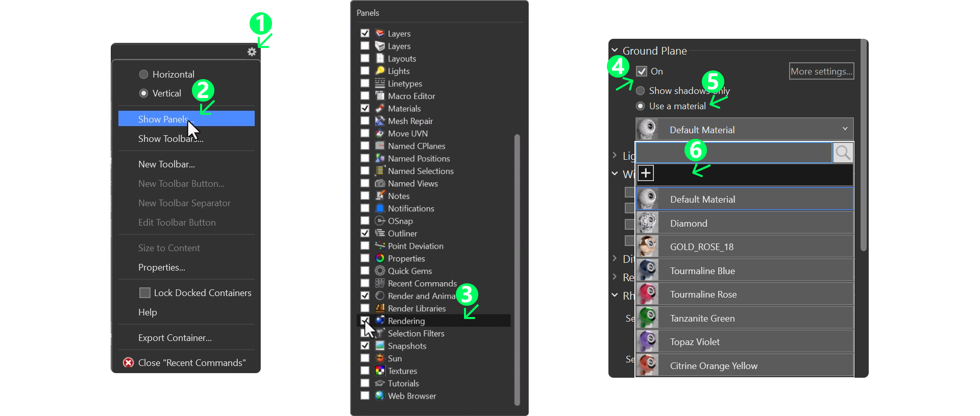Collapse the Ground Plane section
This screenshot has width=980, height=416.
(x=615, y=51)
